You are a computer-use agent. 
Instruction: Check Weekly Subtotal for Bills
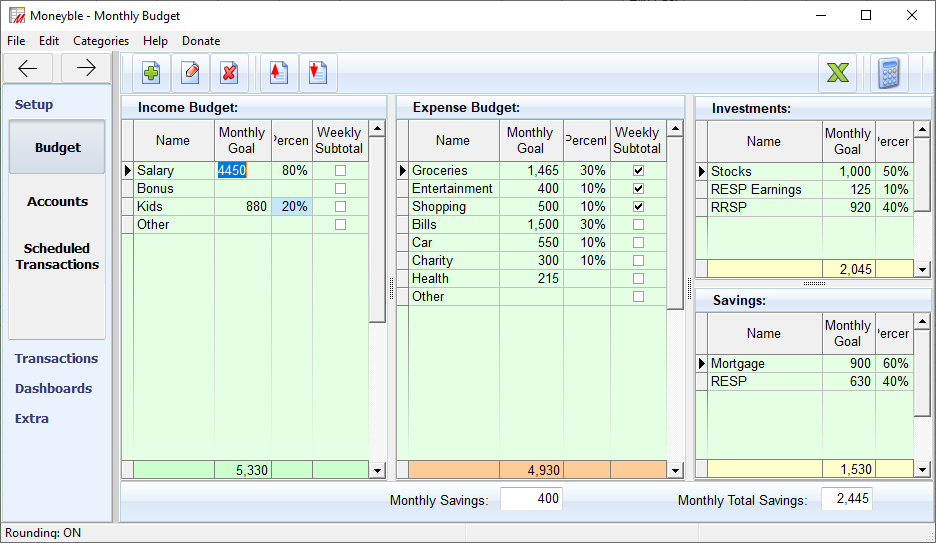638,225
